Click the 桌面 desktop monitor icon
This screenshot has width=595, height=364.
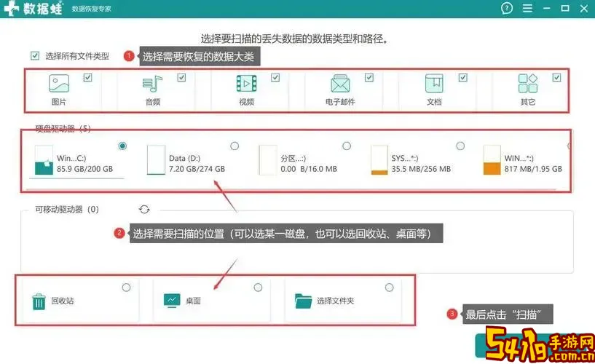tap(172, 301)
